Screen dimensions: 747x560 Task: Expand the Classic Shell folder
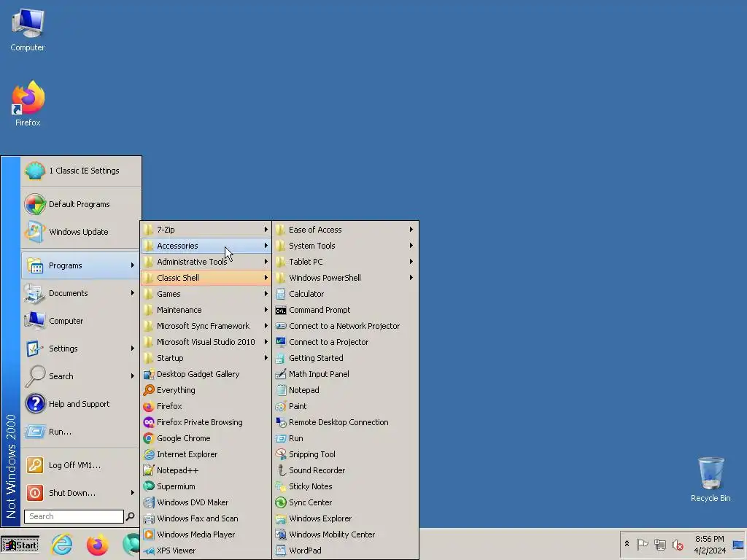click(x=206, y=278)
